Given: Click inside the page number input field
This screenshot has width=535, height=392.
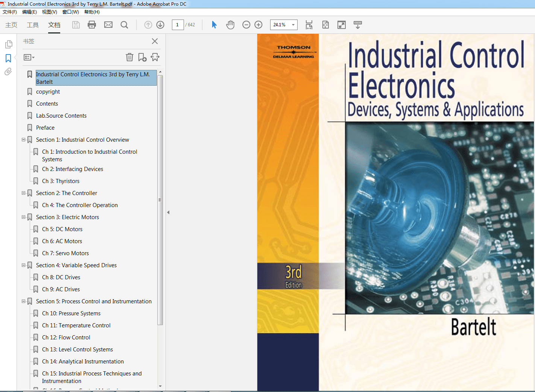Looking at the screenshot, I should [x=178, y=24].
